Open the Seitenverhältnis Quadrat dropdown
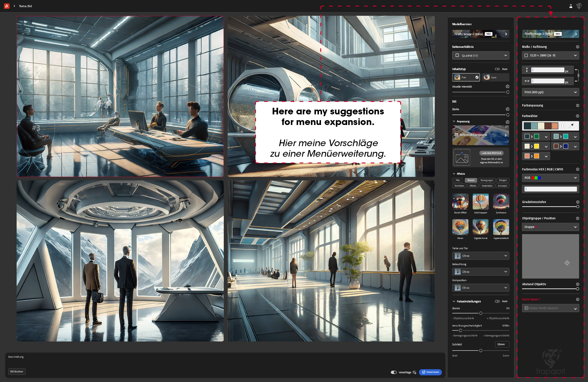 tap(481, 55)
